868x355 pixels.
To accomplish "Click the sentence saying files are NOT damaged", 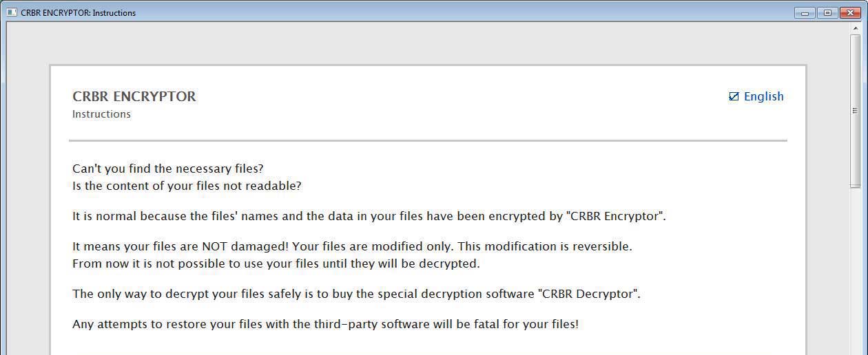I will [x=352, y=246].
